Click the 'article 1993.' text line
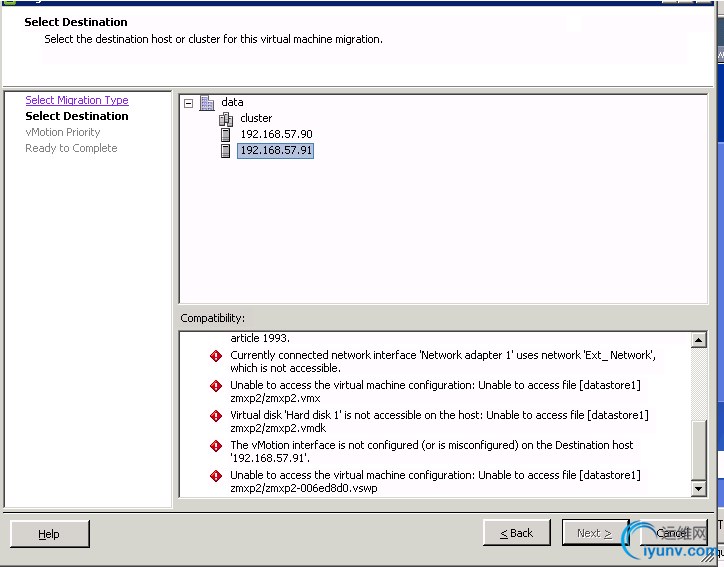The width and height of the screenshot is (724, 567). coord(260,338)
